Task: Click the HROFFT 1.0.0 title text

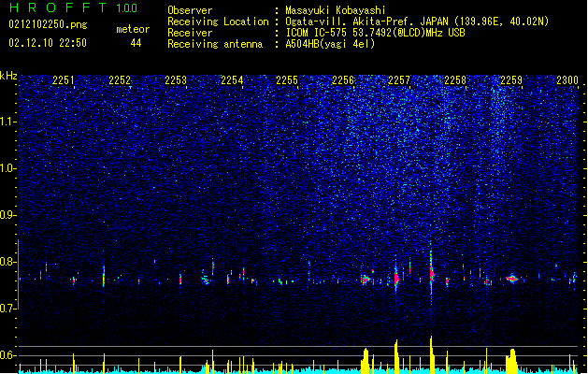Action: coord(74,7)
